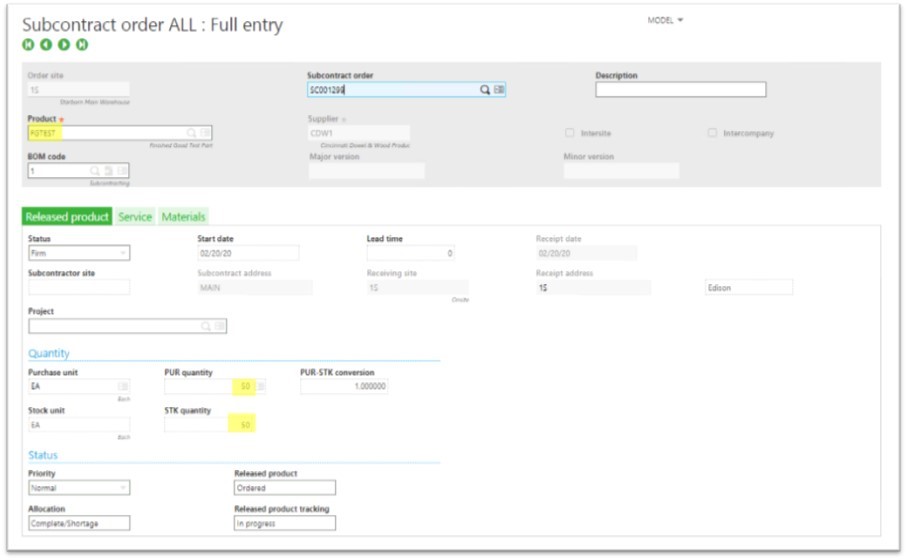Enable the Intersite checkbox

570,133
